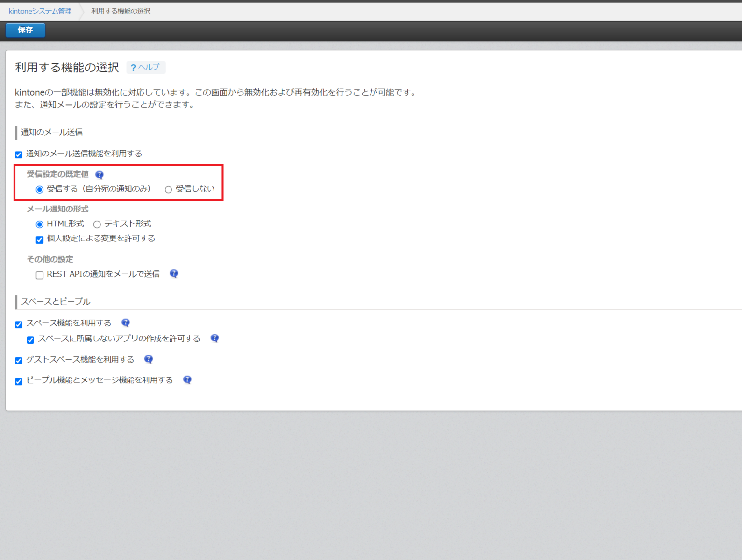
Task: Toggle ピープル機能とメッセージ機能を利用する checkbox
Action: pos(19,381)
